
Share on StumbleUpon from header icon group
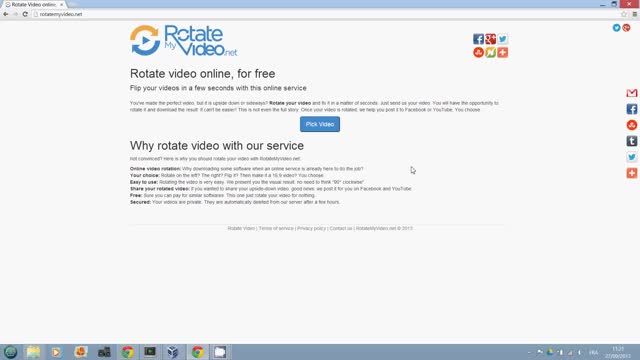478,52
